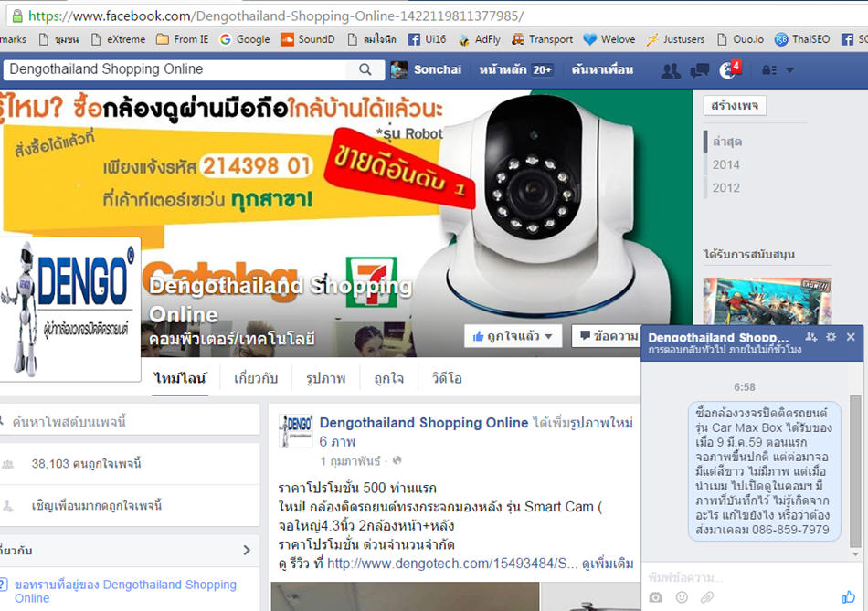Image resolution: width=868 pixels, height=611 pixels.
Task: Open chat options gear icon
Action: 831,336
